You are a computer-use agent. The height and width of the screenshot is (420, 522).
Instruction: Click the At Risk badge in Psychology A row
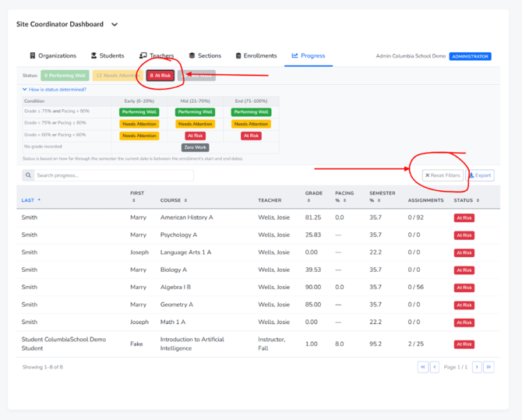pos(464,235)
